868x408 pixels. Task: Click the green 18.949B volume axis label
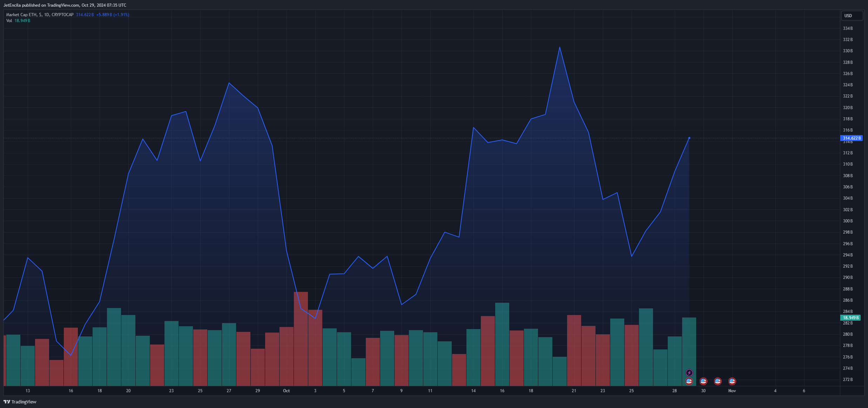click(850, 318)
